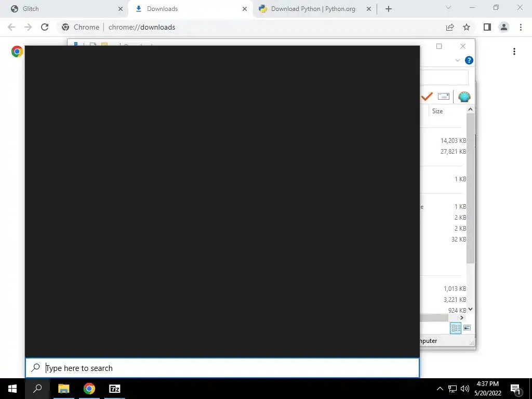
Task: Open the Downloads page more-actions menu
Action: pyautogui.click(x=514, y=51)
